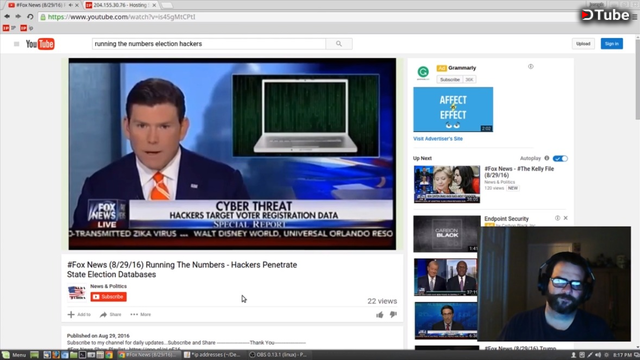Open the hamburger guide menu icon

[16, 44]
